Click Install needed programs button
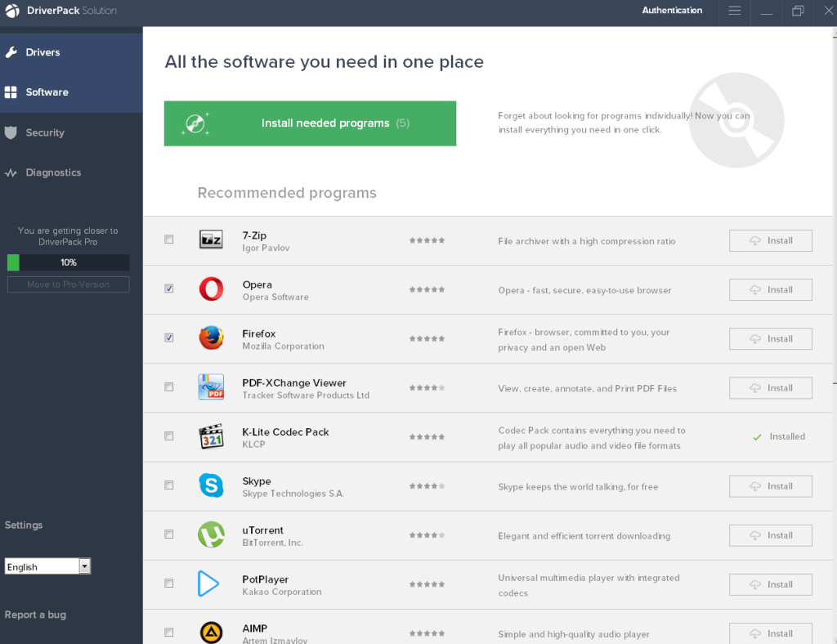 pos(310,123)
